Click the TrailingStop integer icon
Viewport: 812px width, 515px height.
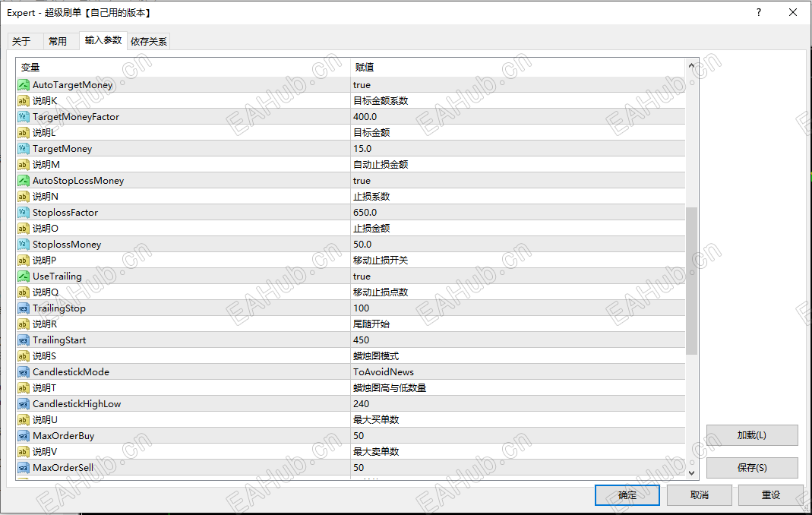click(x=24, y=308)
